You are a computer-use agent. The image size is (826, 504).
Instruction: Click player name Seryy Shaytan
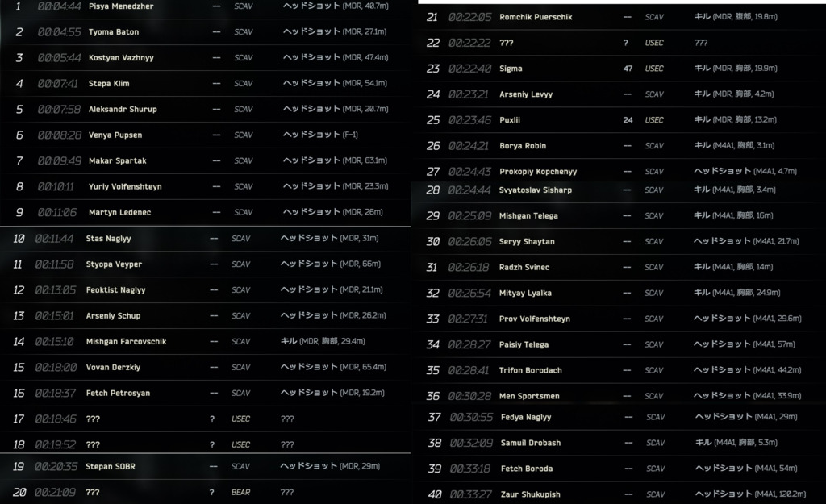click(527, 242)
